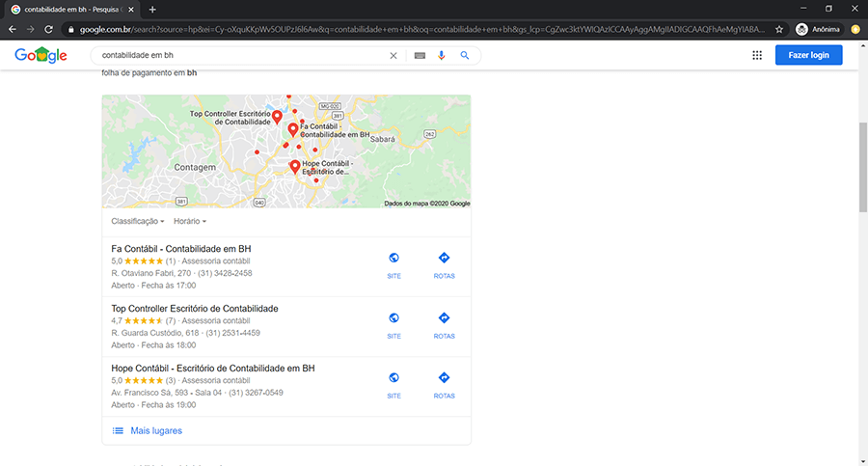
Task: Click the Hope Contábil map pin
Action: [x=295, y=167]
